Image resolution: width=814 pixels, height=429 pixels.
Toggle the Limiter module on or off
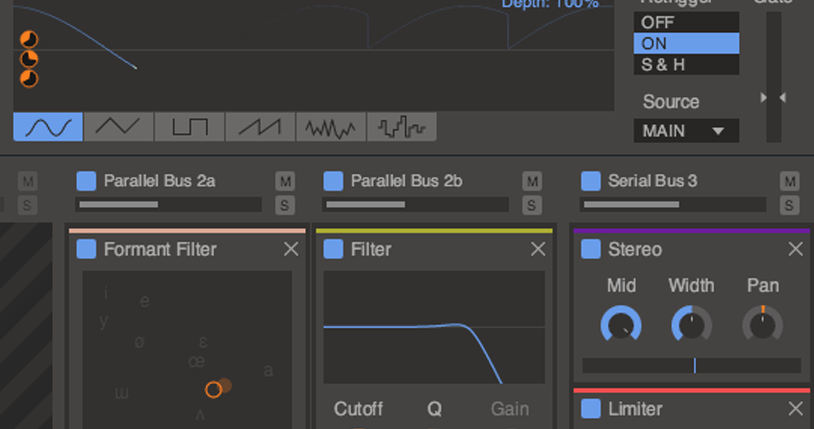coord(591,409)
